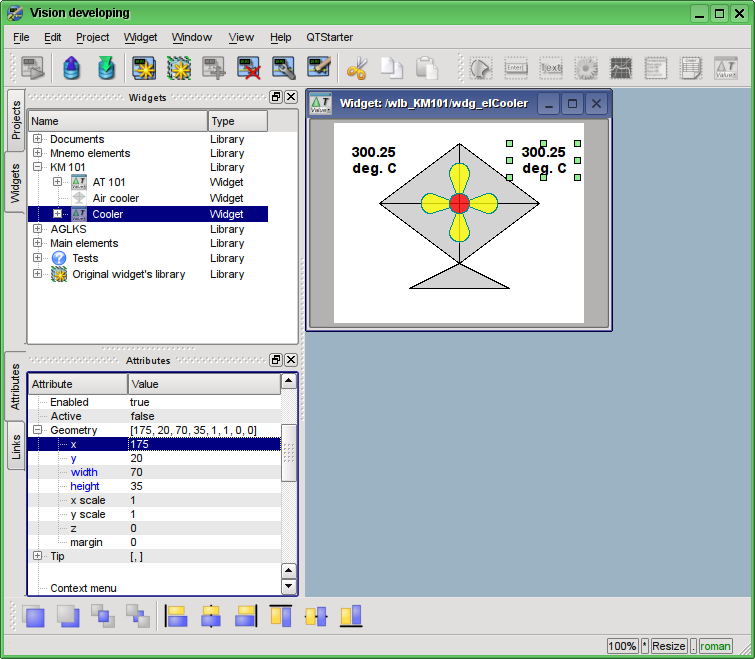Select the Text primitive widget icon

coord(551,68)
